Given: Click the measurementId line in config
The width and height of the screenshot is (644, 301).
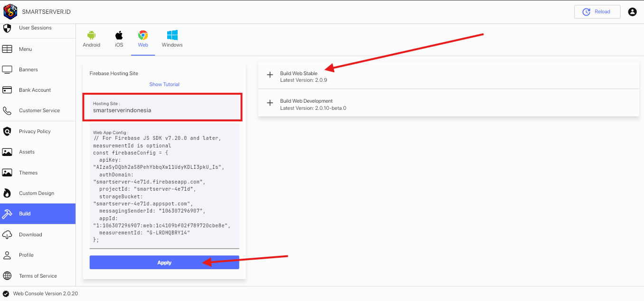Looking at the screenshot, I should (144, 233).
